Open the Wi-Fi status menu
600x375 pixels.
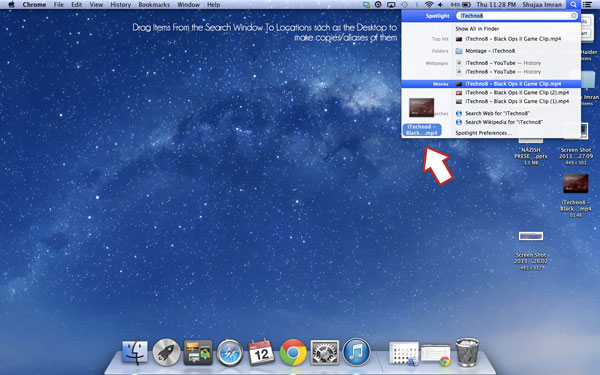pos(429,5)
